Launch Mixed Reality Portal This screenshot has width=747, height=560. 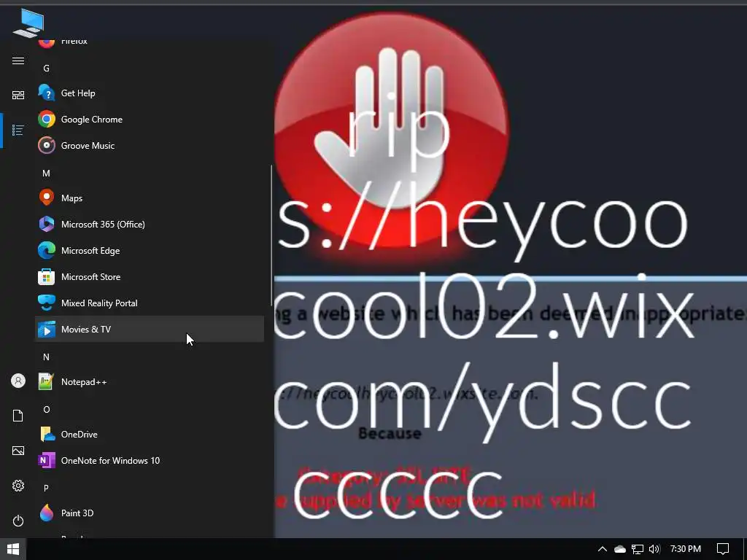click(x=149, y=303)
